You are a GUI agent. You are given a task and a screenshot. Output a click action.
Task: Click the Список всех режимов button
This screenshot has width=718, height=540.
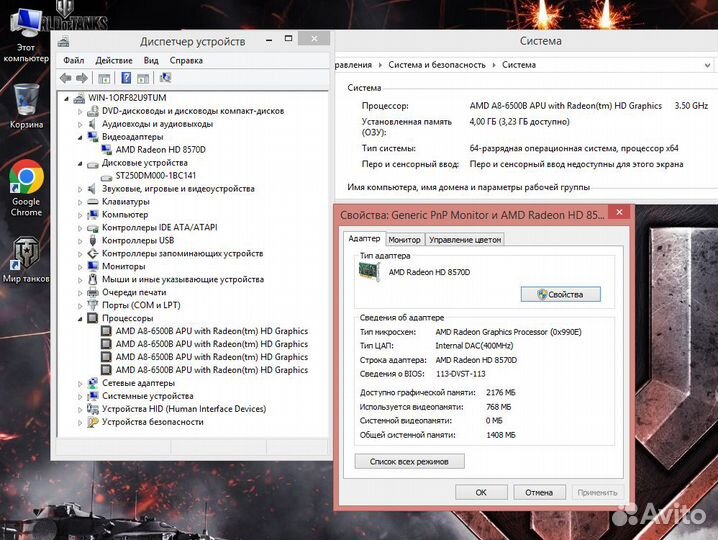tap(409, 461)
